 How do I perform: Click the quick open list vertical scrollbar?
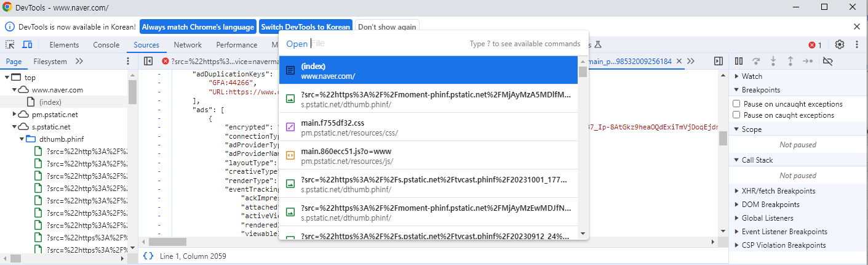tap(583, 147)
